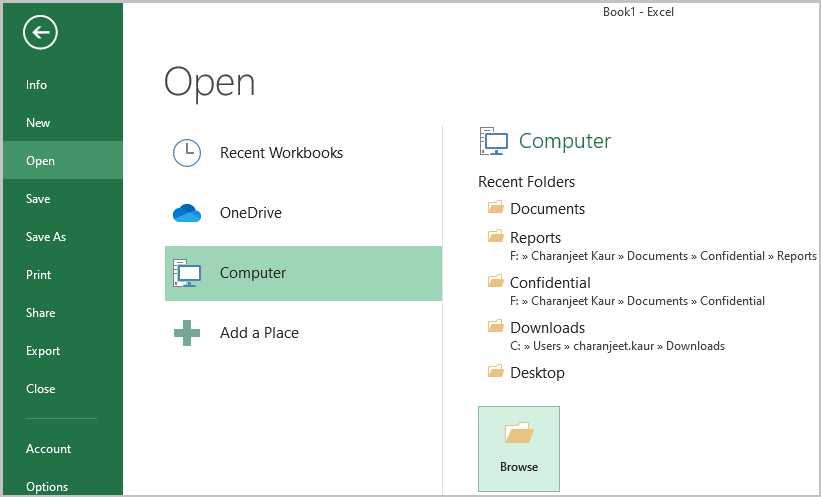This screenshot has width=821, height=497.
Task: Click the path 'C: » Users » charanjeet.kaur » Downloads'
Action: click(x=617, y=346)
